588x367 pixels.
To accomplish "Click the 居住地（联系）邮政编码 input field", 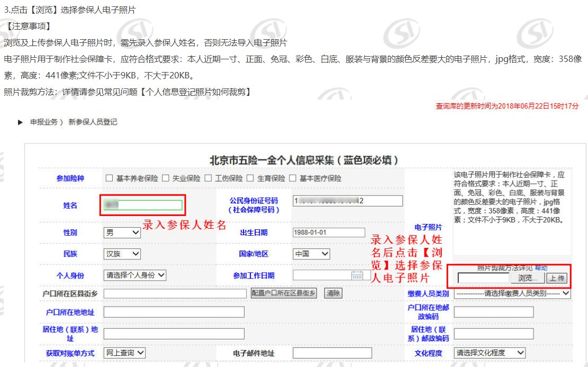I will coord(493,334).
